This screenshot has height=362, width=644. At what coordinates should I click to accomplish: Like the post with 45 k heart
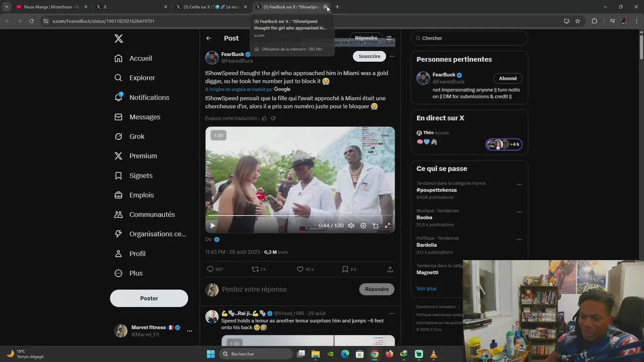(x=305, y=269)
